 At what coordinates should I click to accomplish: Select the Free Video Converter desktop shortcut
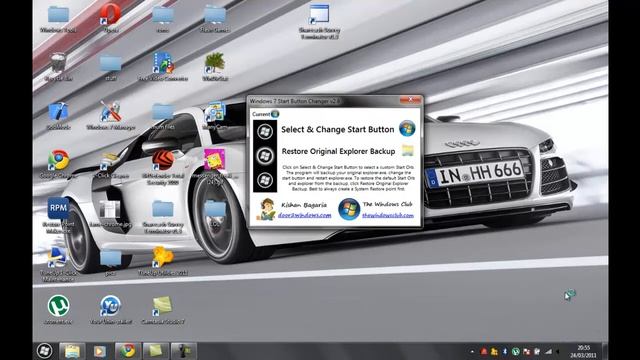(x=163, y=67)
